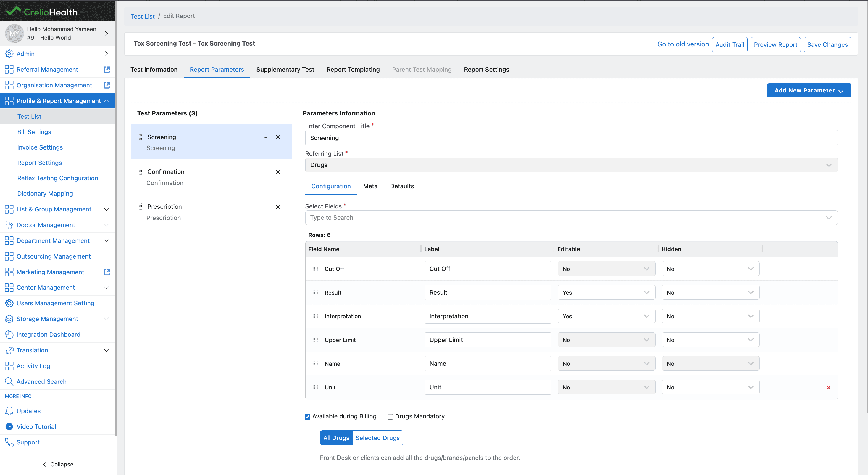Switch to the Meta sub-tab

click(370, 186)
